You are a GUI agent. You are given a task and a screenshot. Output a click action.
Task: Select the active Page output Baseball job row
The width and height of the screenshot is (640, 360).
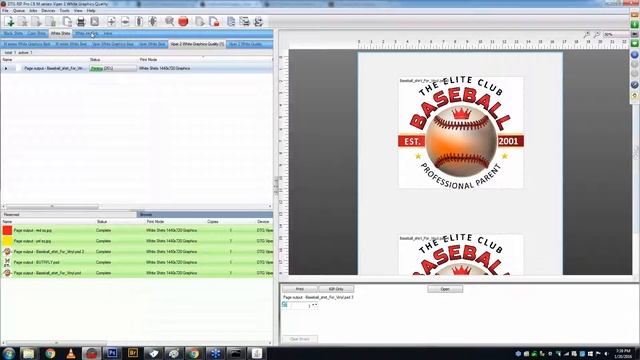137,69
